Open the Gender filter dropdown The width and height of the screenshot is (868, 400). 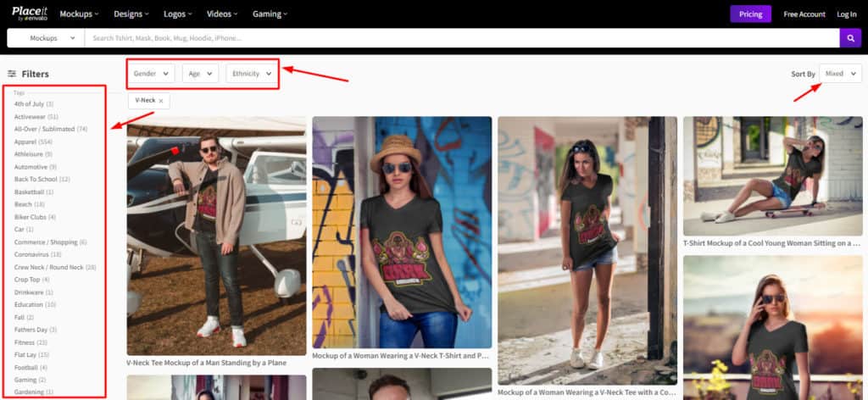click(x=153, y=74)
